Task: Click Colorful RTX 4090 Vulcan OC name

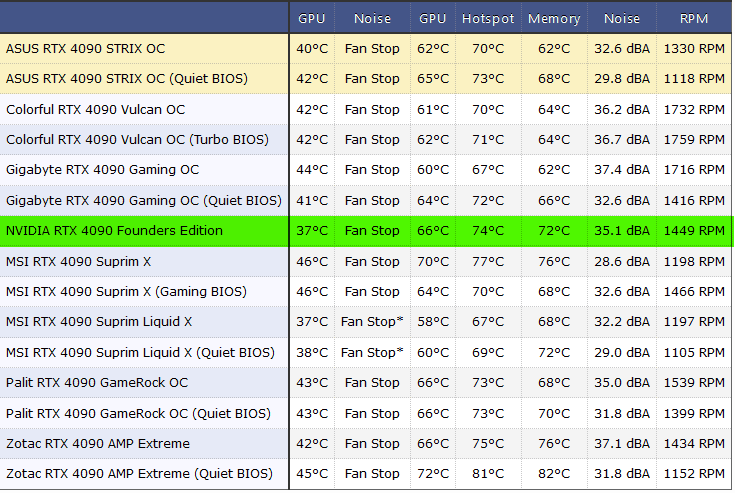Action: [x=95, y=110]
